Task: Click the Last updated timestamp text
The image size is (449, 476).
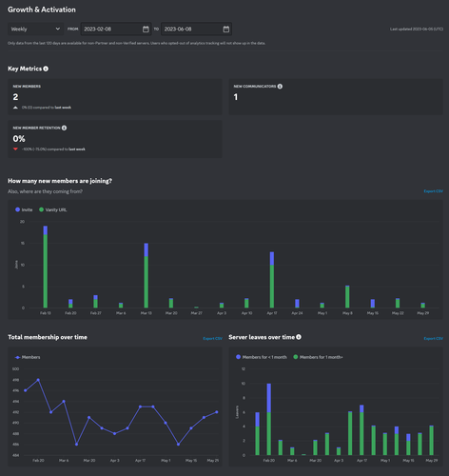Action: click(417, 29)
